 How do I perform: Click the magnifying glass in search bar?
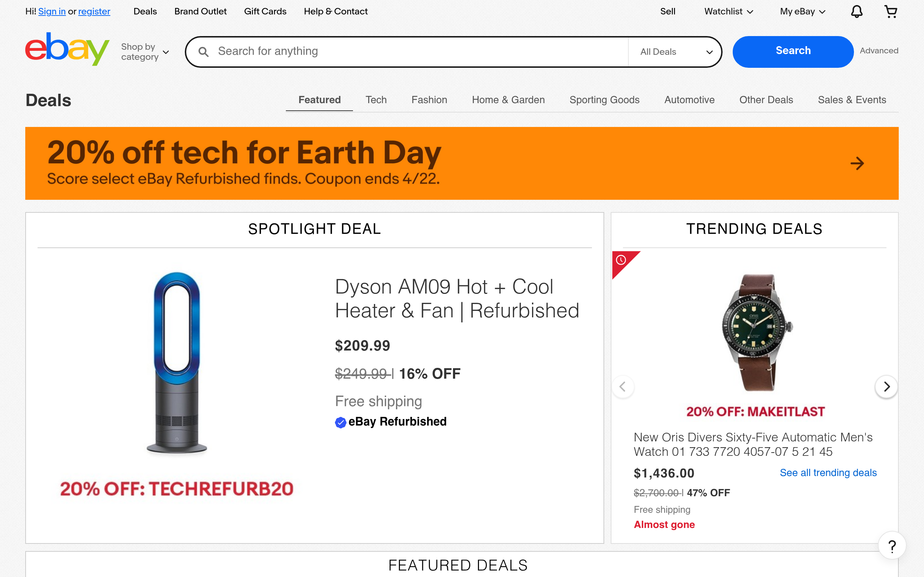tap(204, 52)
